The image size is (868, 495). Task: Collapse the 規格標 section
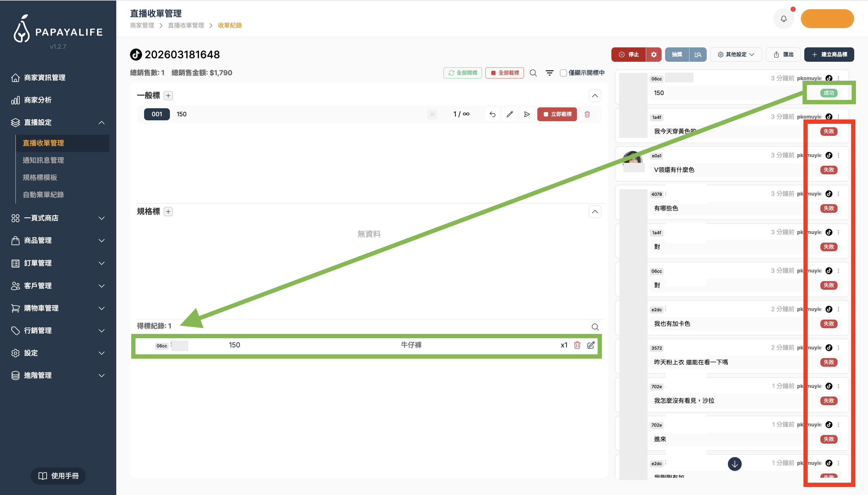[x=595, y=212]
